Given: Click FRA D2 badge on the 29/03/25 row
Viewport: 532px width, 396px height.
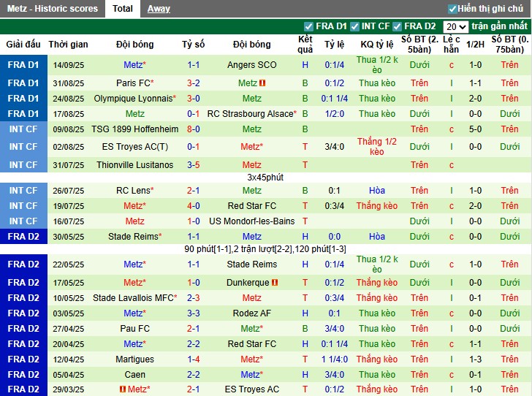Looking at the screenshot, I should (x=23, y=389).
